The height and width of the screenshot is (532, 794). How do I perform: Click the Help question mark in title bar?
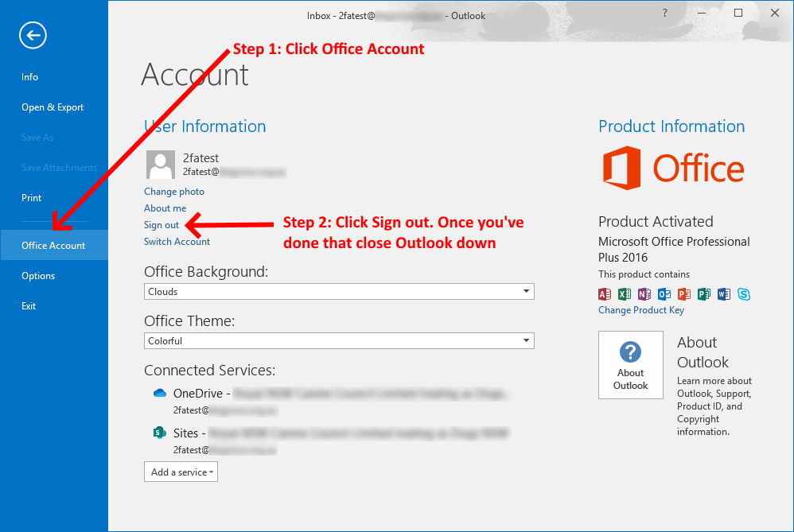pos(665,14)
